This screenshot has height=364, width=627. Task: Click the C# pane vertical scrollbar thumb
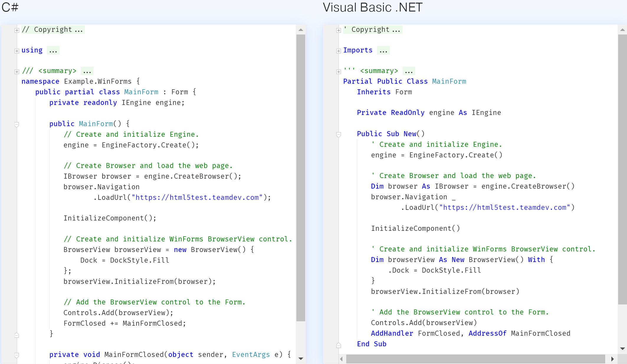click(301, 177)
